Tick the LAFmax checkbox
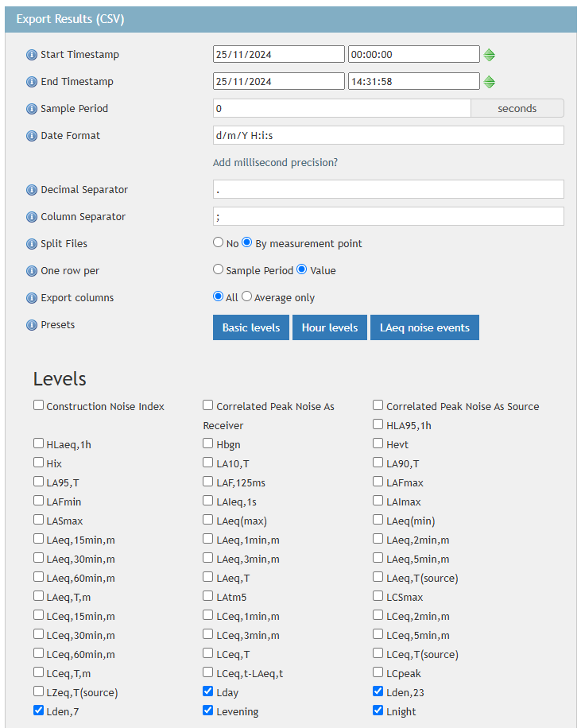The image size is (581, 728). pos(378,482)
